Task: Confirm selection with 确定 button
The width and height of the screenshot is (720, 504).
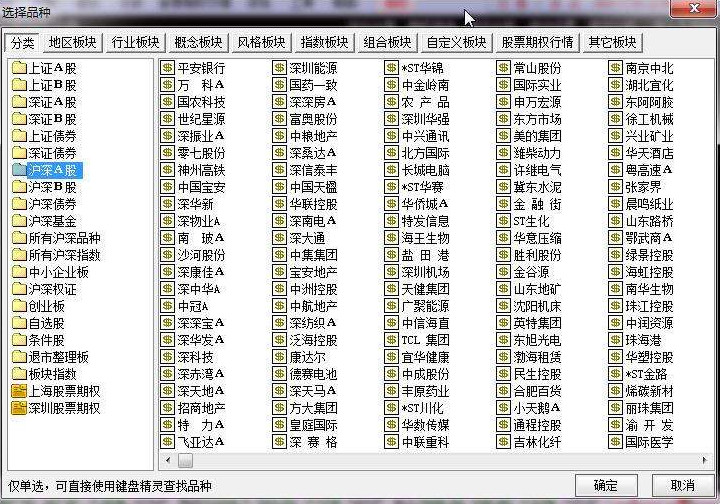Action: tap(606, 485)
